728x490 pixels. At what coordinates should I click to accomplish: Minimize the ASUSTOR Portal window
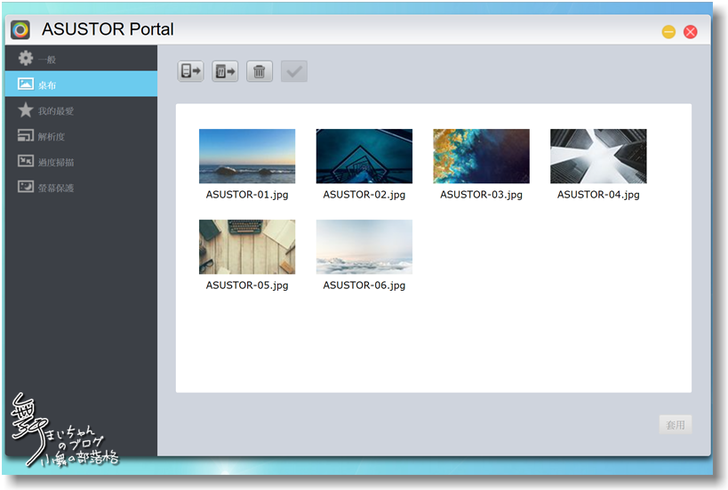point(668,32)
